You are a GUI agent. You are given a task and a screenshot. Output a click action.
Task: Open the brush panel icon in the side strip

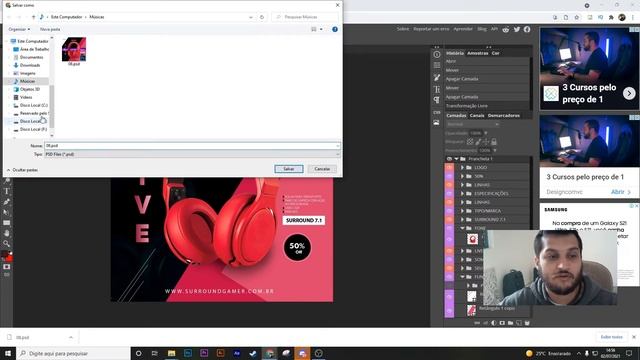coord(437,77)
